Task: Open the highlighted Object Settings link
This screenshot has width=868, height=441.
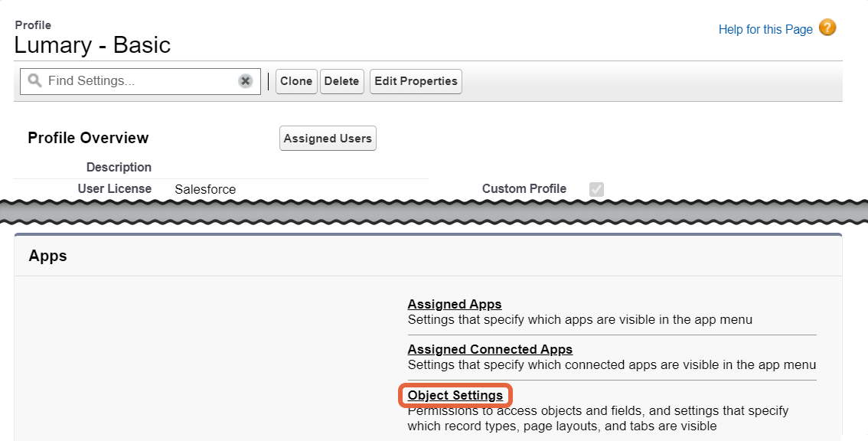Action: [455, 396]
